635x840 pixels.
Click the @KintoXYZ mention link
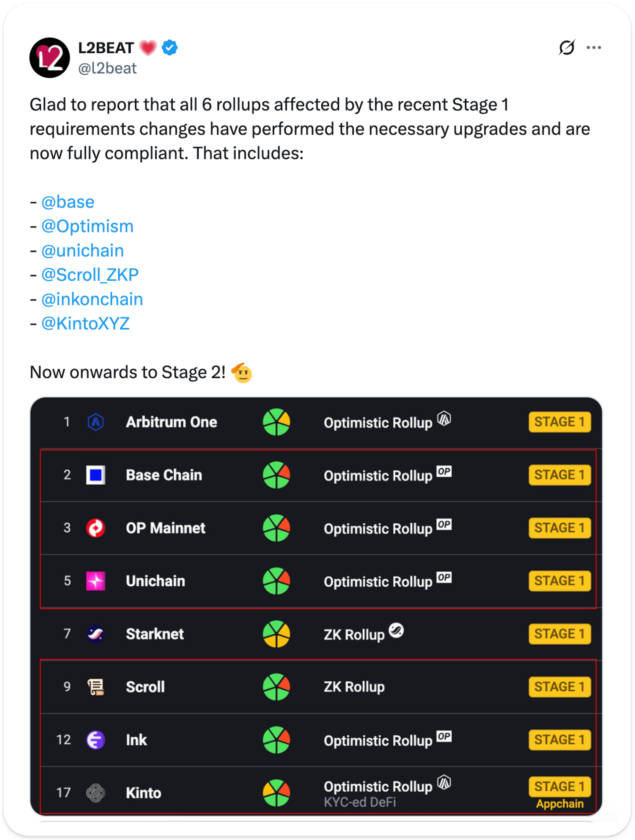(85, 324)
